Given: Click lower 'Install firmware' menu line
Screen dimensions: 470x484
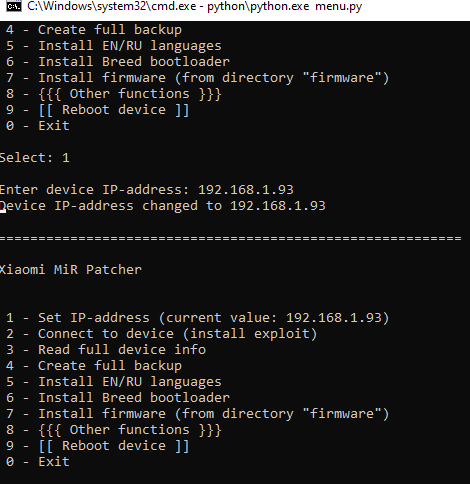Looking at the screenshot, I should pos(197,414).
